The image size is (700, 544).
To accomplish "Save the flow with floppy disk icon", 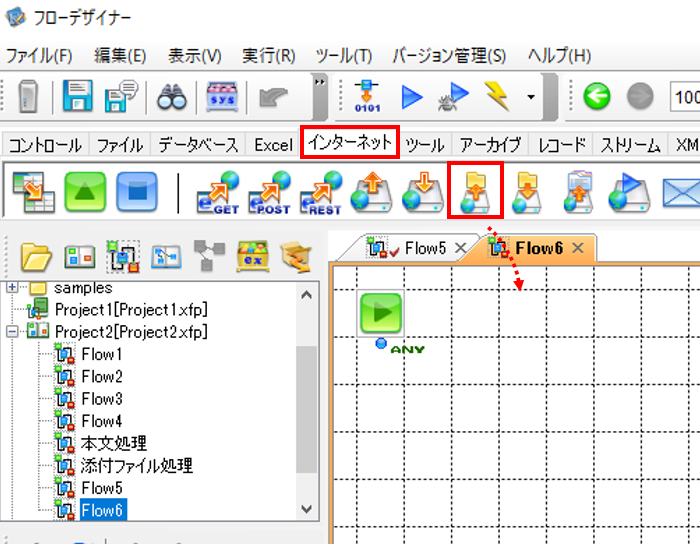I will pos(78,96).
